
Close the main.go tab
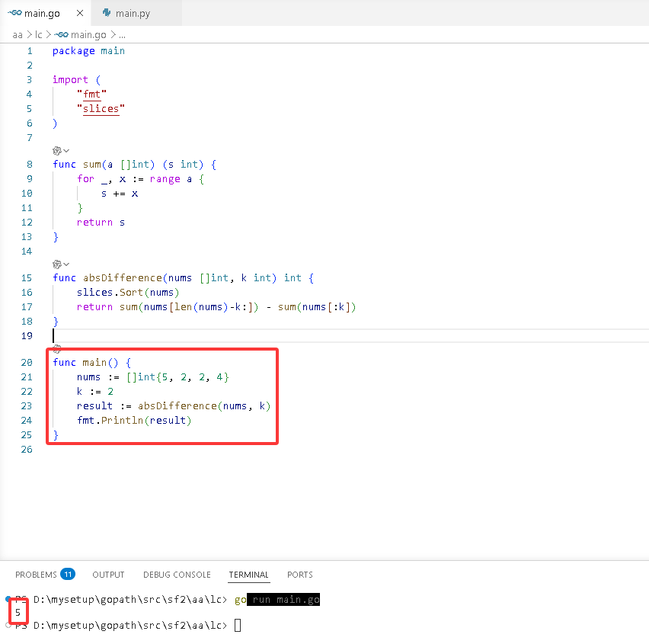pyautogui.click(x=80, y=13)
